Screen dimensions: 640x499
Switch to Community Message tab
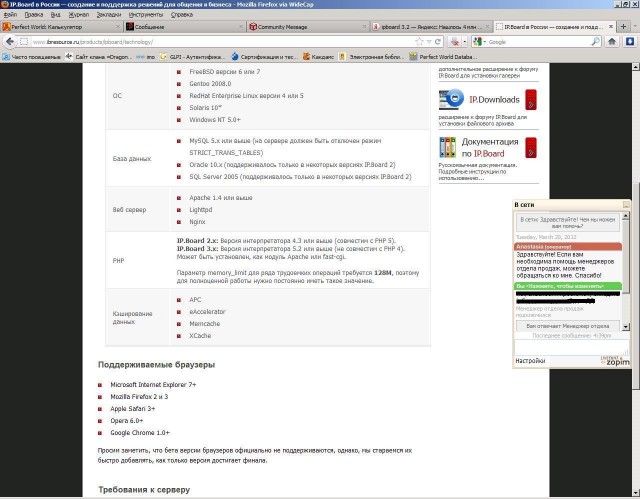coord(308,27)
